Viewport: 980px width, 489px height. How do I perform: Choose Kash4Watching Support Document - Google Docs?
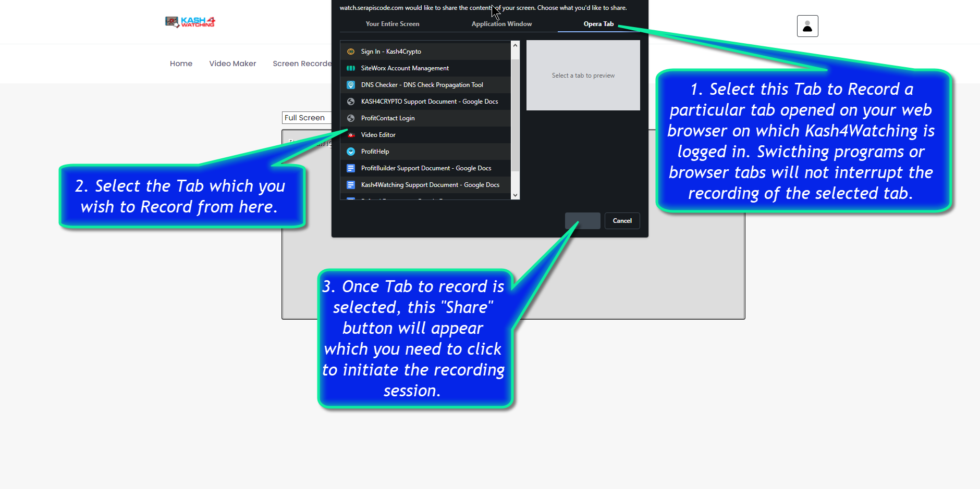pyautogui.click(x=425, y=185)
